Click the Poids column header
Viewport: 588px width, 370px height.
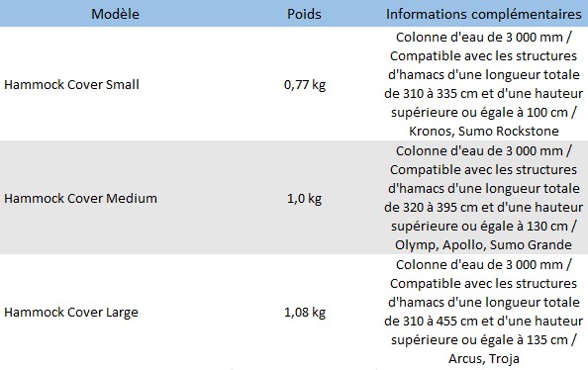pos(304,14)
